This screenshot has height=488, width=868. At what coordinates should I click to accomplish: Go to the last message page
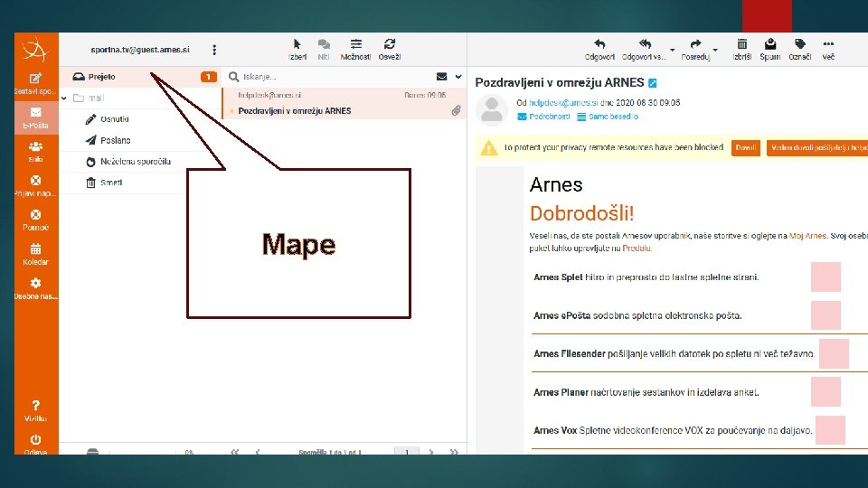pos(454,452)
